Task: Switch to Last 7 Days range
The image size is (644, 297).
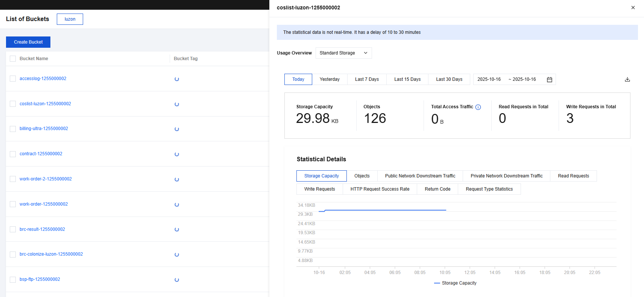Action: click(367, 79)
